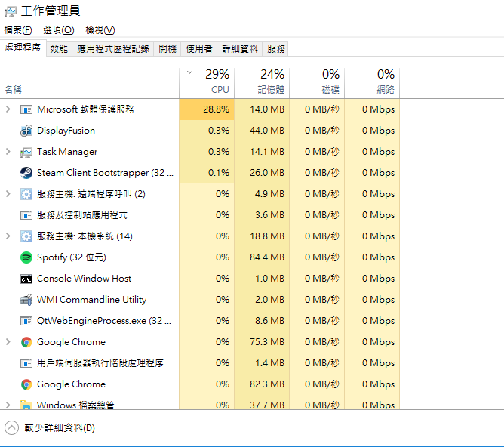This screenshot has width=504, height=447.
Task: Expand the Windows 檔案總管 group
Action: (x=8, y=405)
